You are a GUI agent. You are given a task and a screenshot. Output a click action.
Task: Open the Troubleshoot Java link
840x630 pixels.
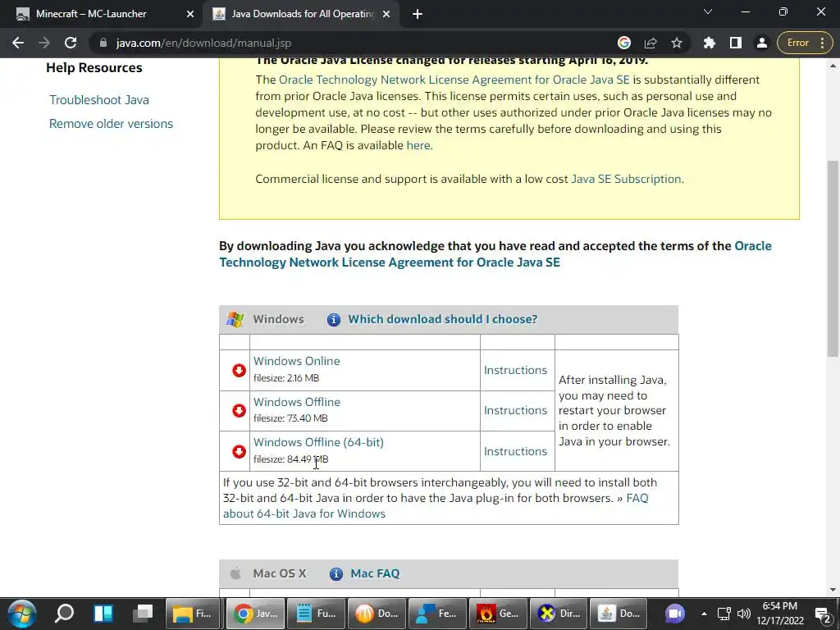[99, 99]
